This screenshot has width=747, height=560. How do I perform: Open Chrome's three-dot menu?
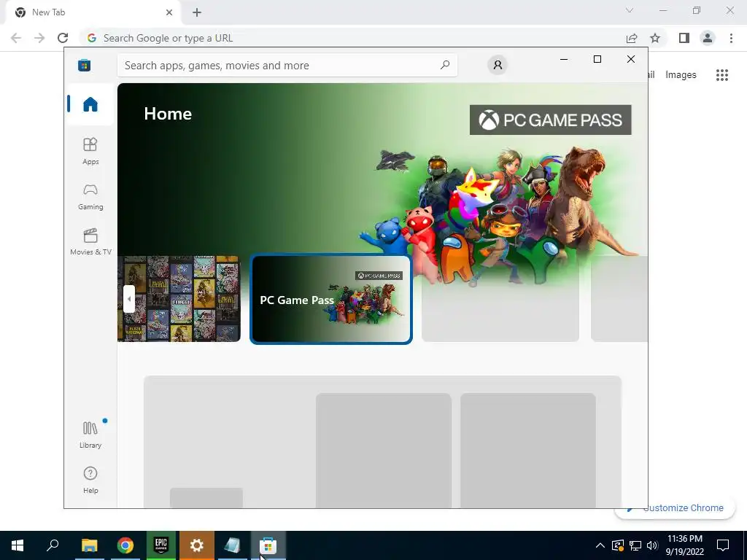click(x=731, y=38)
